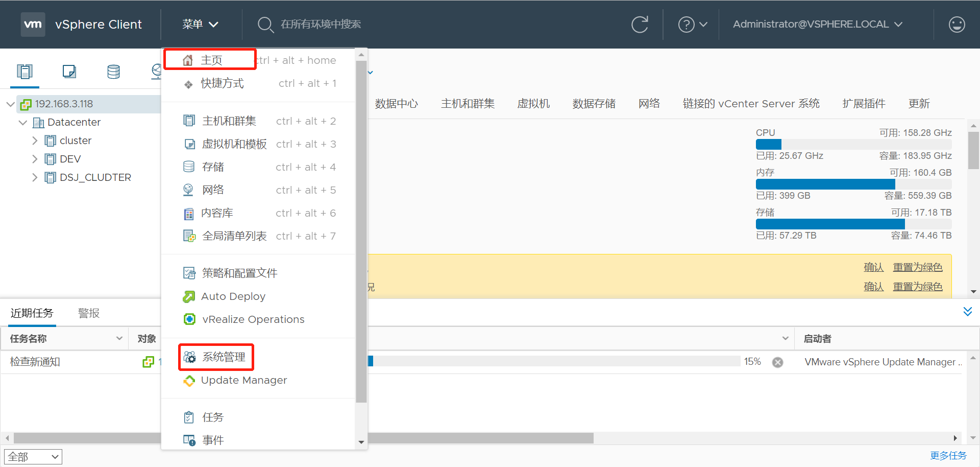Click the 网络 globe icon in menu
Viewport: 980px width, 467px height.
click(188, 190)
